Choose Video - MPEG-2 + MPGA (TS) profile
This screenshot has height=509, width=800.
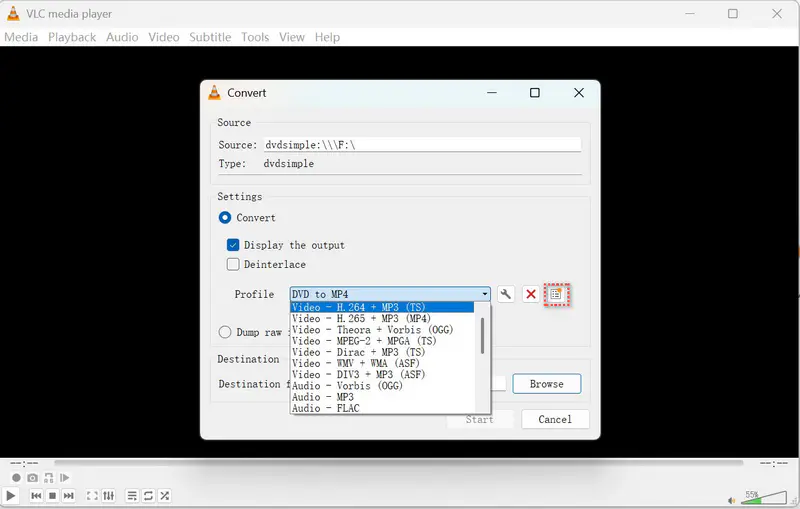[382, 341]
